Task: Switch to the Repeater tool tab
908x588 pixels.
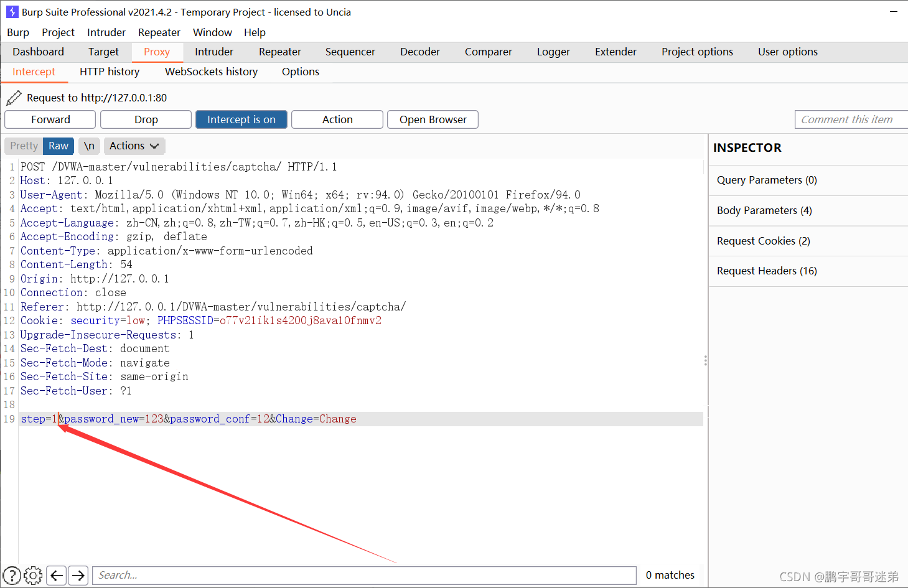Action: pos(280,52)
